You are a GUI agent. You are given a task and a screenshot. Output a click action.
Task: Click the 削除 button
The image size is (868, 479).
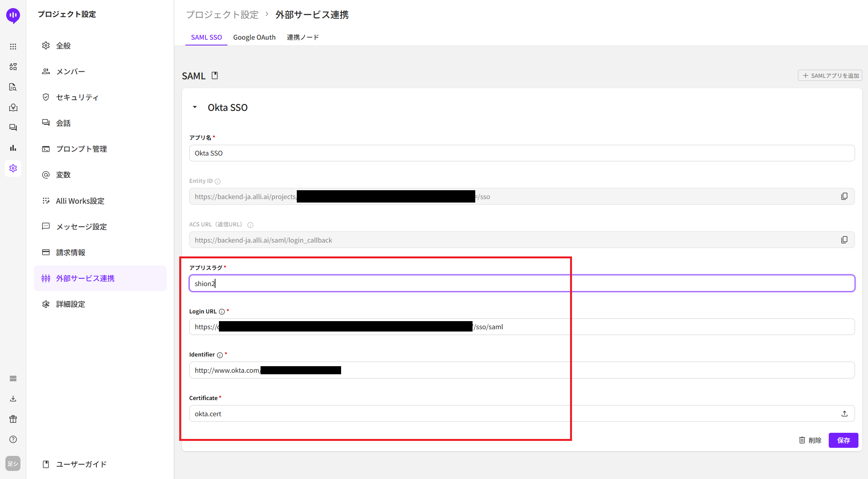(x=810, y=440)
